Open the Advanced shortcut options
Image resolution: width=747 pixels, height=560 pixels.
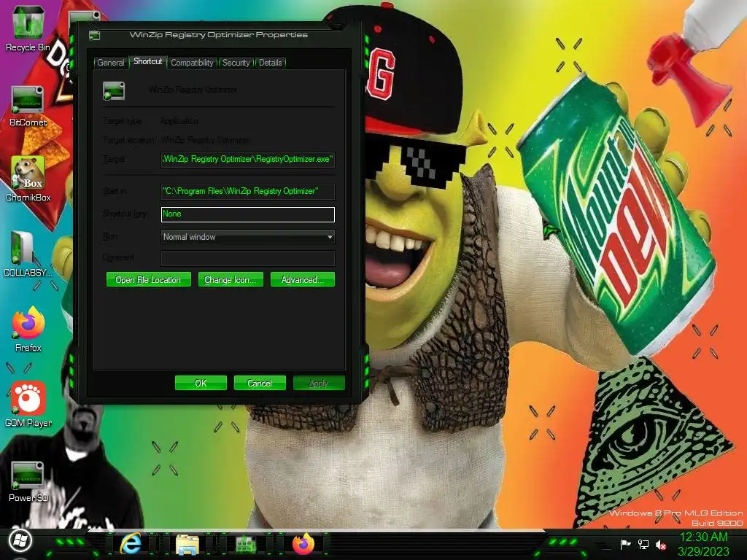point(303,279)
